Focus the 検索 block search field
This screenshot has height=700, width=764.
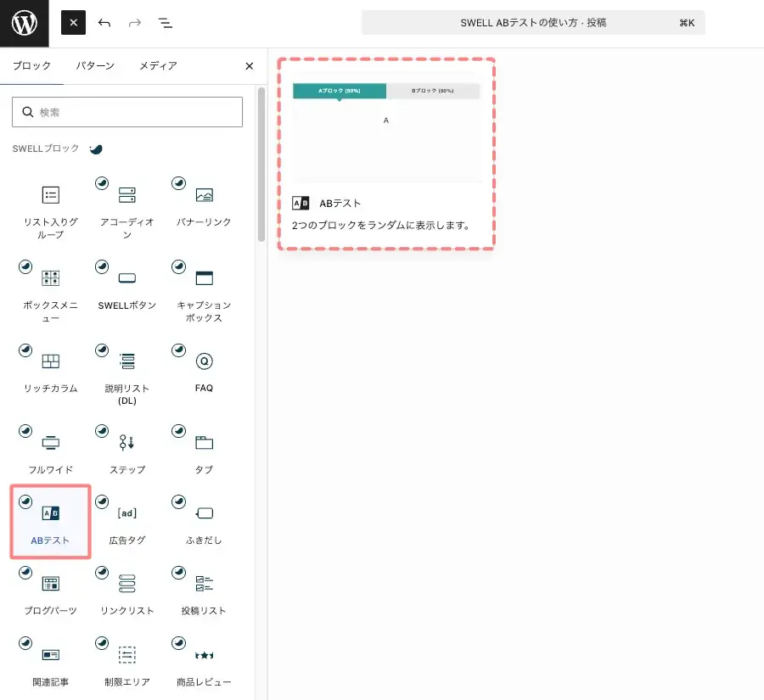coord(127,112)
